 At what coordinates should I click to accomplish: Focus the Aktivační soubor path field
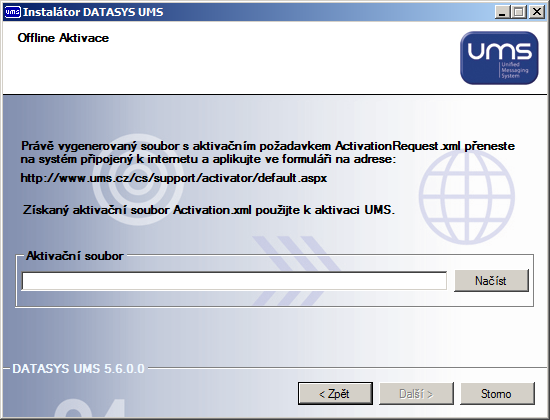234,281
